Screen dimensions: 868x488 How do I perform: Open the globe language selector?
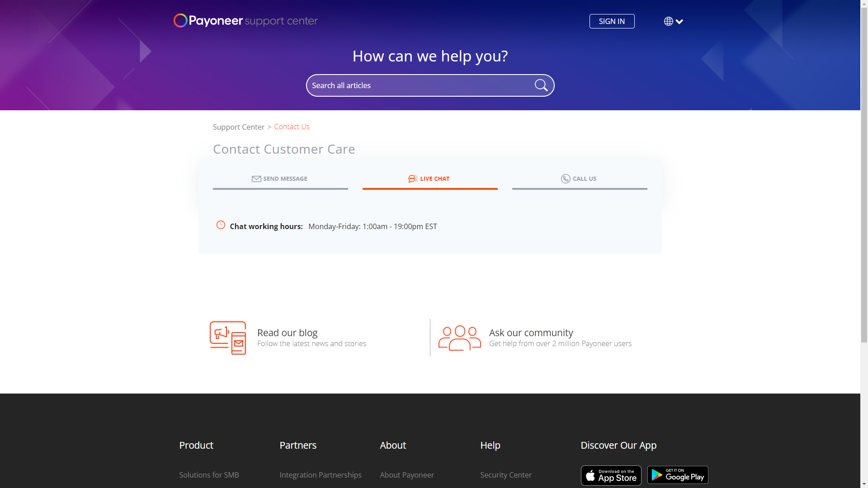[x=673, y=21]
